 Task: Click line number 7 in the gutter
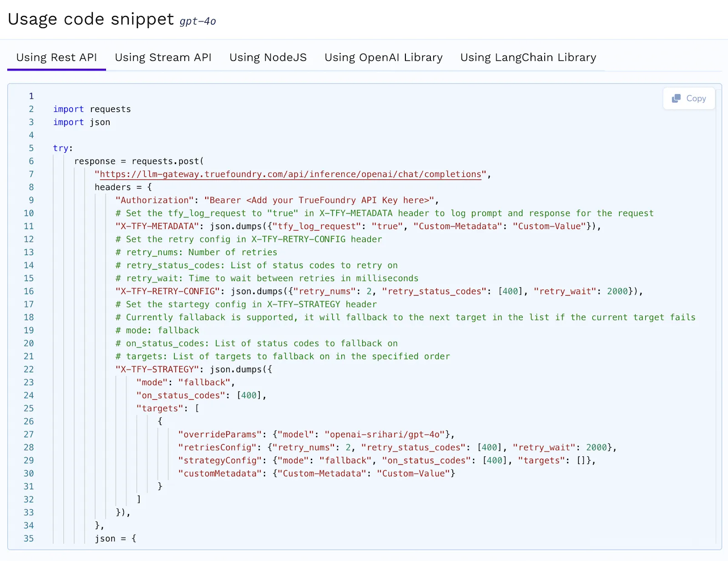[x=31, y=174]
